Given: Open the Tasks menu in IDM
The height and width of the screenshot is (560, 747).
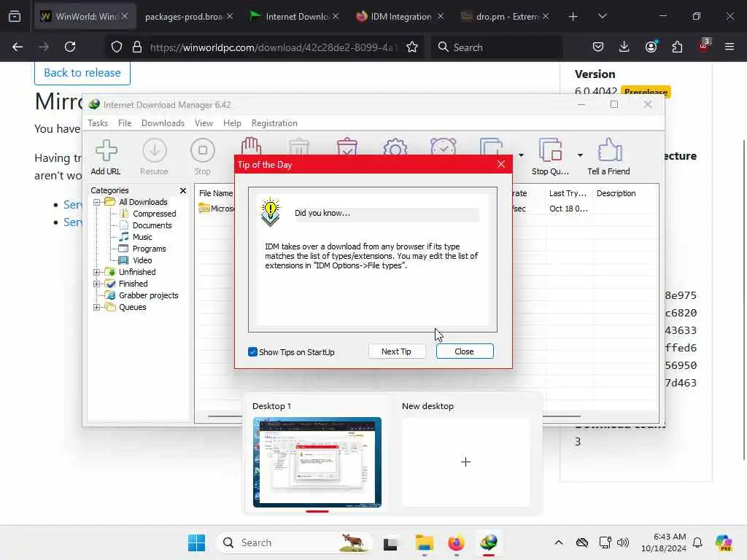Looking at the screenshot, I should (x=98, y=122).
